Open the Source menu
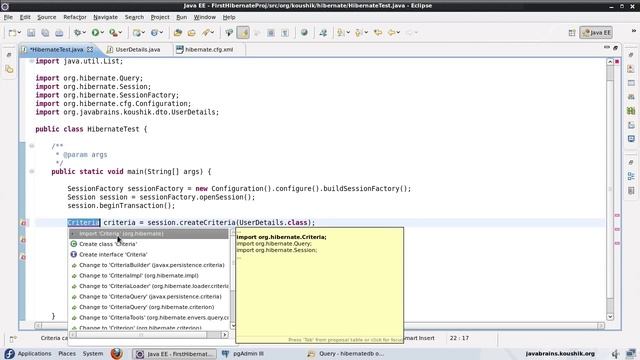Image resolution: width=640 pixels, height=360 pixels. click(x=47, y=17)
